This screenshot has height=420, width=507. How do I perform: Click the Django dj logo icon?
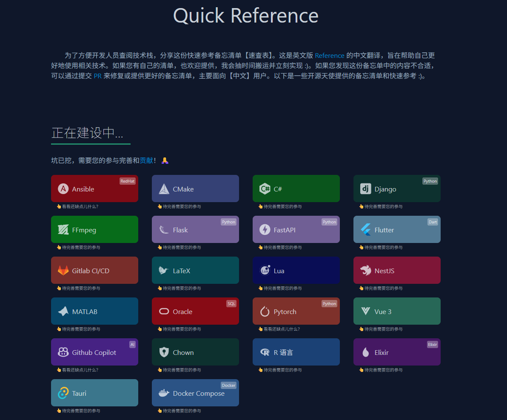[366, 189]
